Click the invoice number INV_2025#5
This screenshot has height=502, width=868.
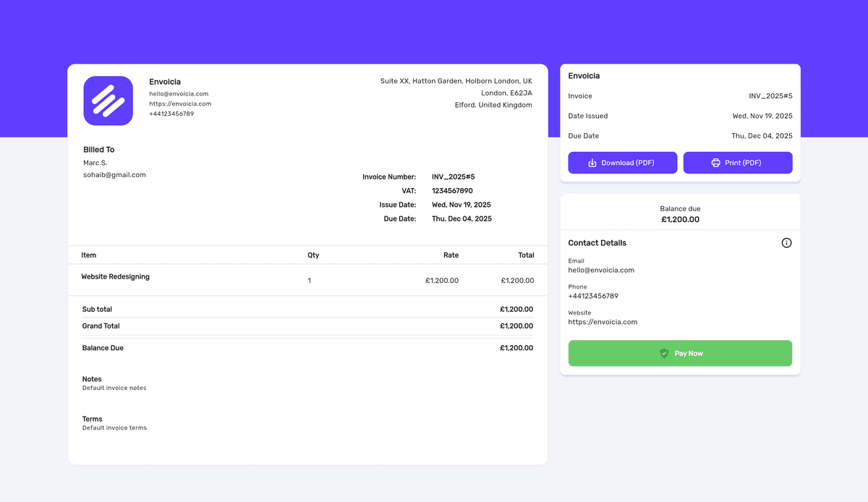(x=452, y=176)
